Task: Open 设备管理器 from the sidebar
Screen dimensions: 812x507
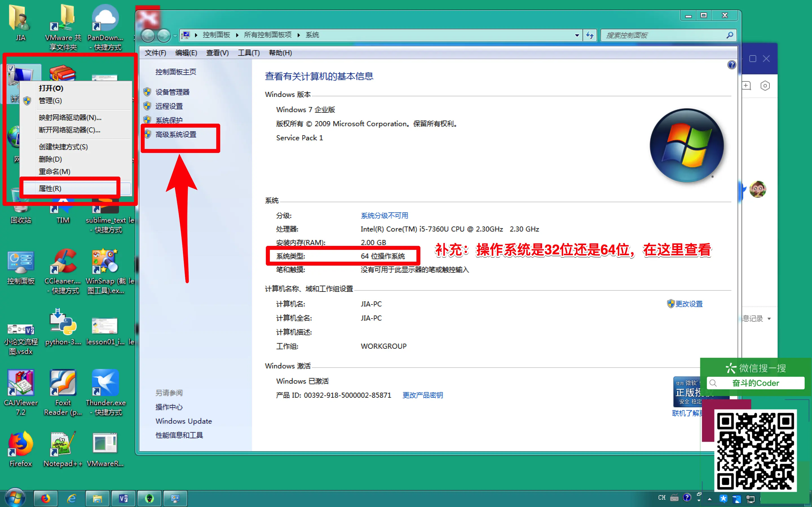Action: click(x=172, y=92)
